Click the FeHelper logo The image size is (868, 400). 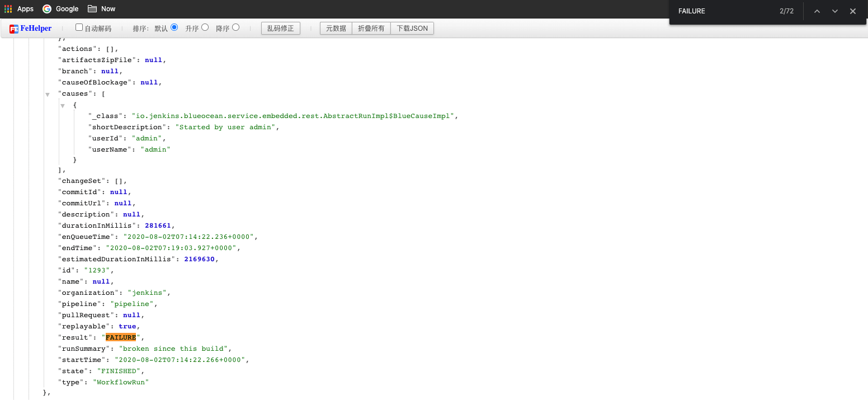point(30,29)
